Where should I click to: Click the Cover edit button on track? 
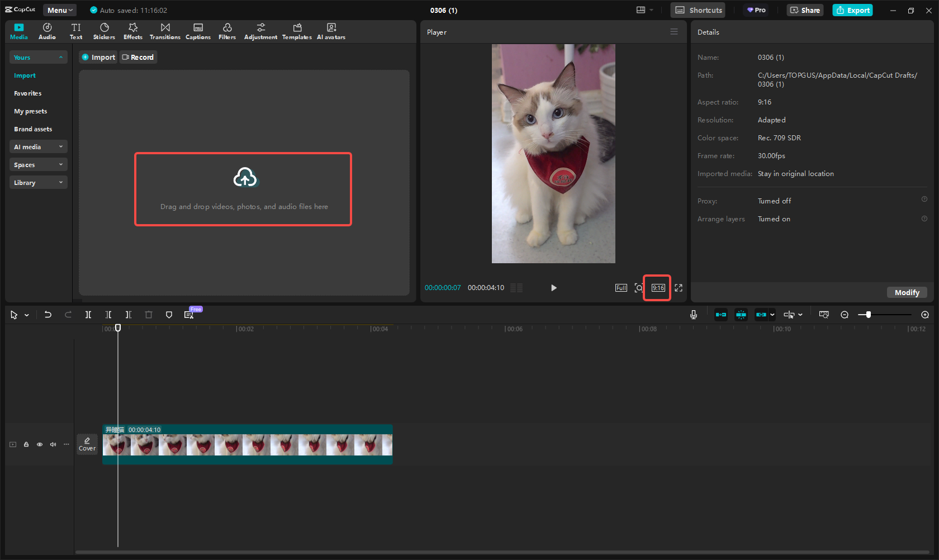pos(87,444)
